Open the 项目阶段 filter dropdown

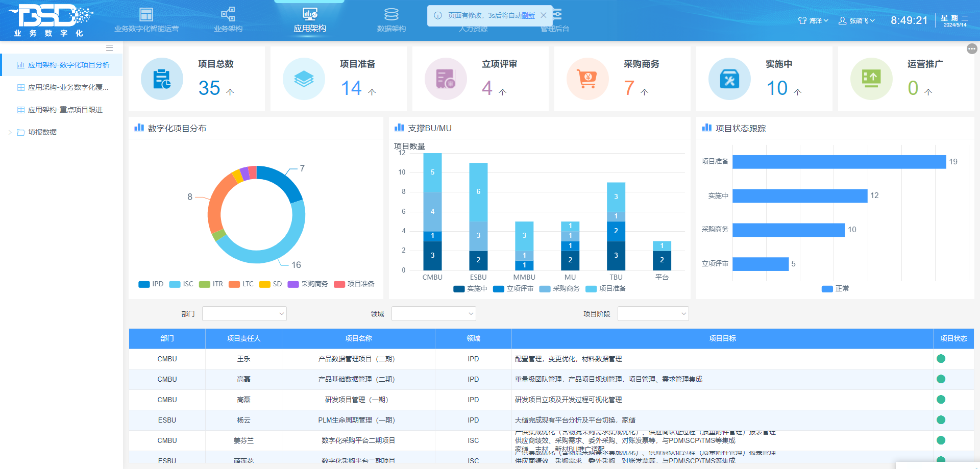[653, 314]
